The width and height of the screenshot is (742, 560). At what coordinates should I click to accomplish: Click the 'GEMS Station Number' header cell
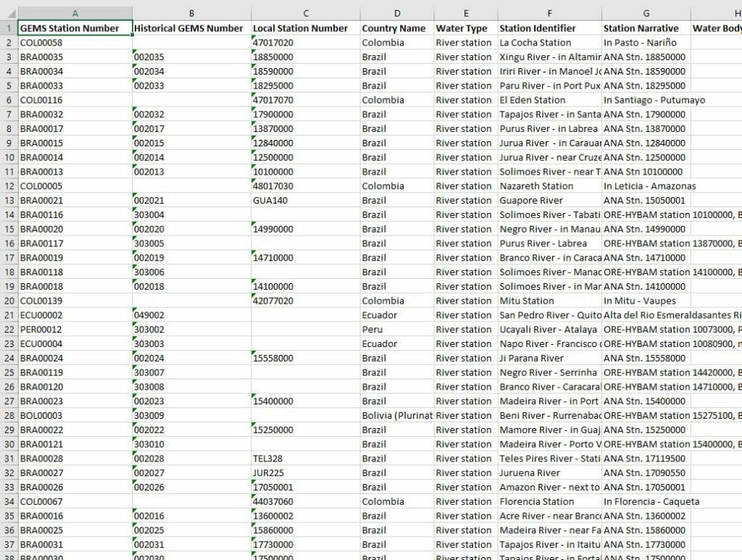[75, 28]
